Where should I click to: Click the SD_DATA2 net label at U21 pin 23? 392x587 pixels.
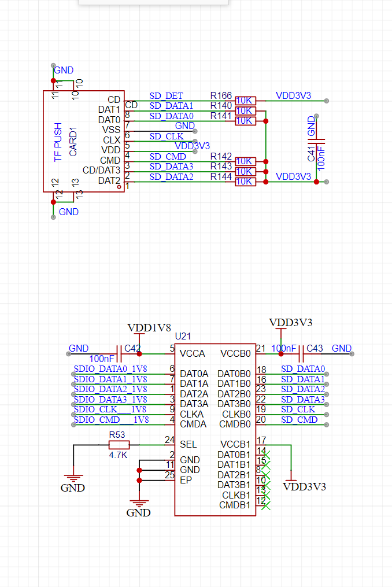pos(303,389)
